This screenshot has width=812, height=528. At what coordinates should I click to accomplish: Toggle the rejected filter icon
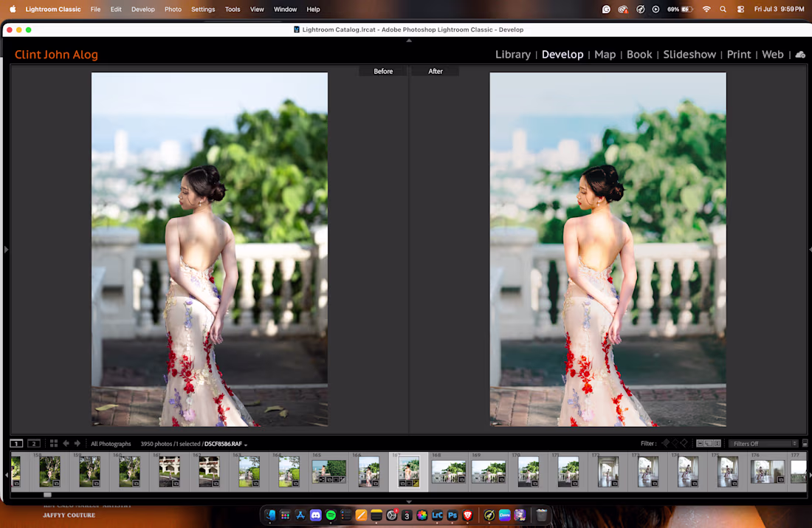pos(684,443)
